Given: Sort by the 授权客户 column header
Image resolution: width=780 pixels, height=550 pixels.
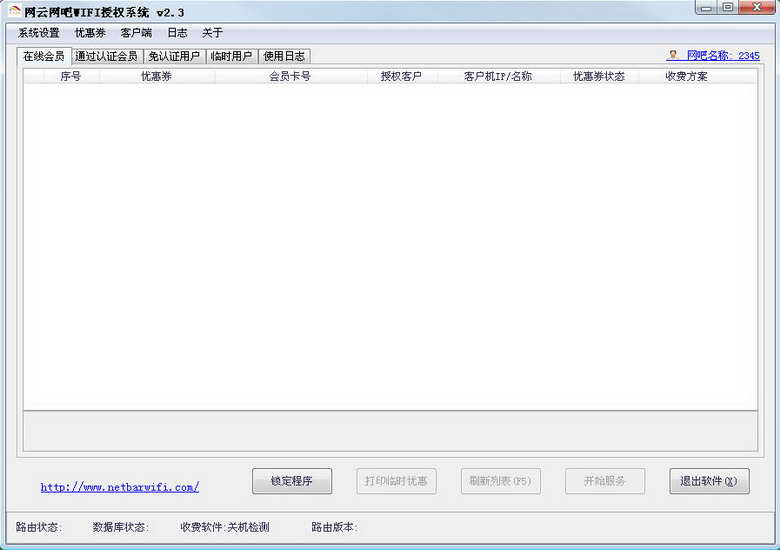Looking at the screenshot, I should pyautogui.click(x=401, y=76).
